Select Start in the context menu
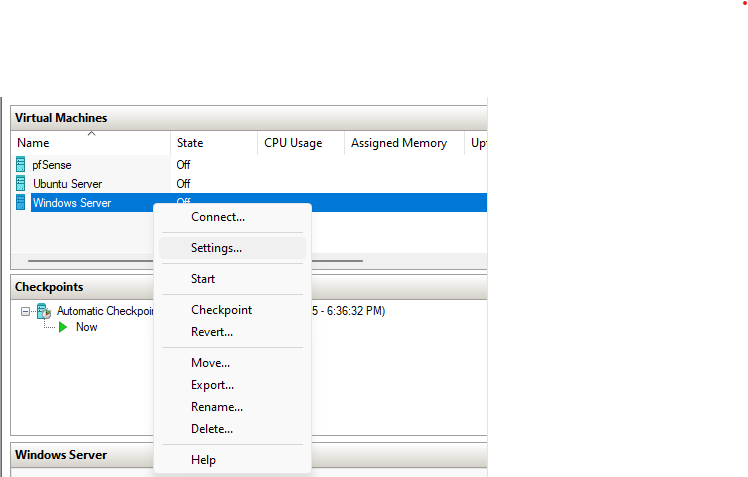Image resolution: width=748 pixels, height=477 pixels. click(203, 279)
